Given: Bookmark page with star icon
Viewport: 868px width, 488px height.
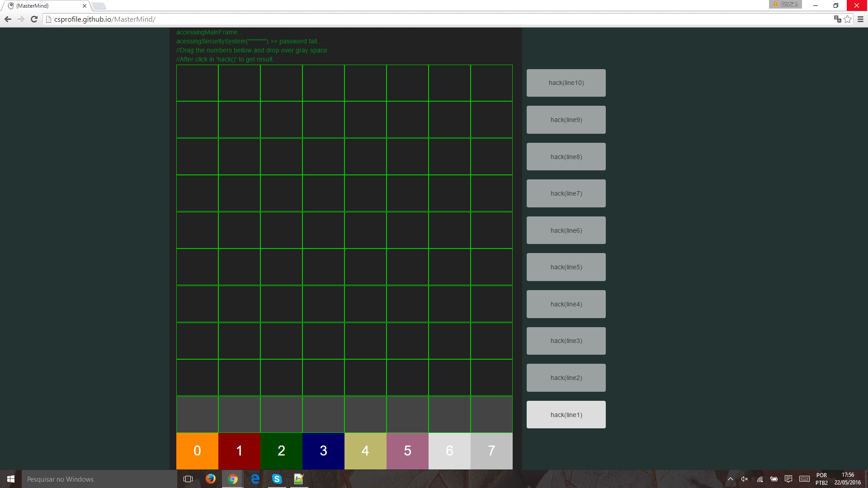Looking at the screenshot, I should (x=848, y=19).
